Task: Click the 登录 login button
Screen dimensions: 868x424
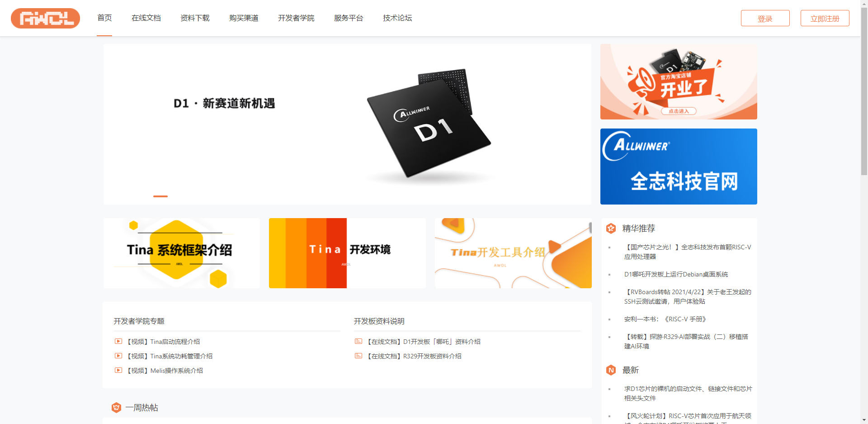Action: [765, 18]
